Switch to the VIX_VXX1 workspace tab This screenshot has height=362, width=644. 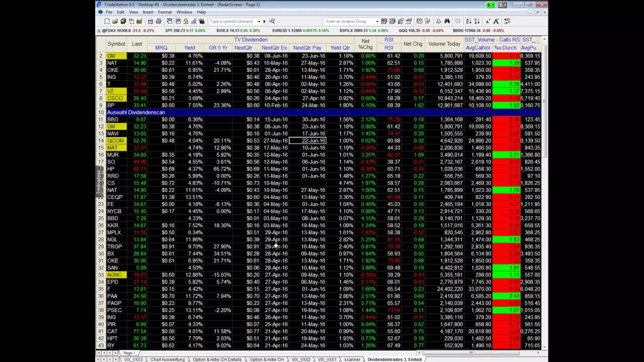point(327,359)
